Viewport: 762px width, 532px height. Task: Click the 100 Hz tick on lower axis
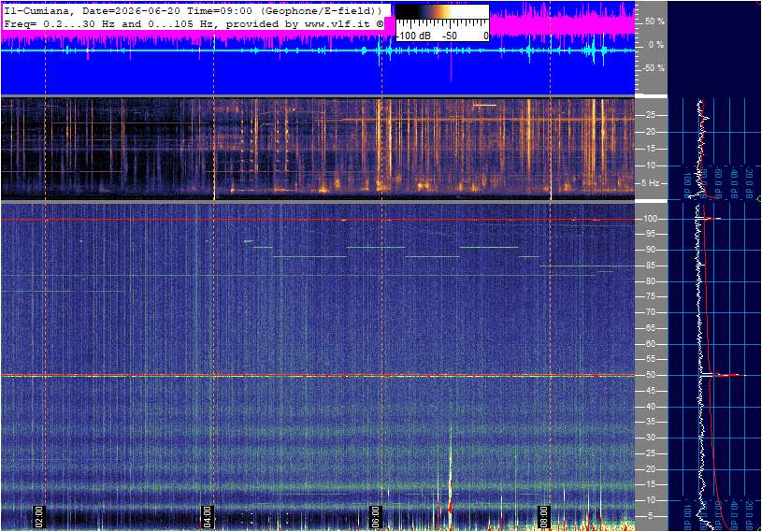pos(650,219)
